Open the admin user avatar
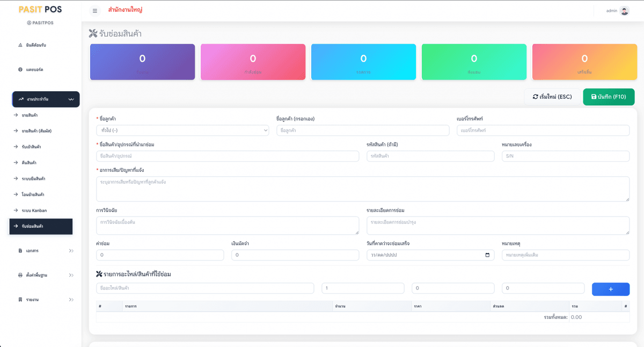Screen dimensions: 644x347 pos(624,11)
